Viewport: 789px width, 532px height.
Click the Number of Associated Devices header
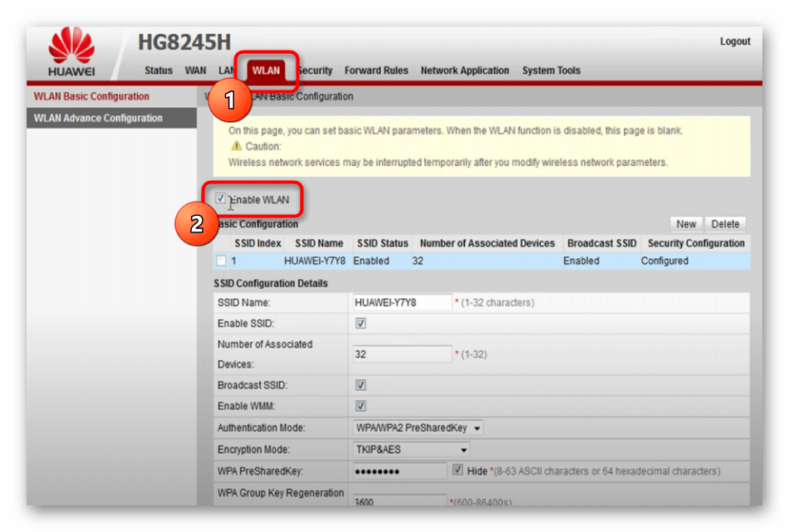point(487,243)
